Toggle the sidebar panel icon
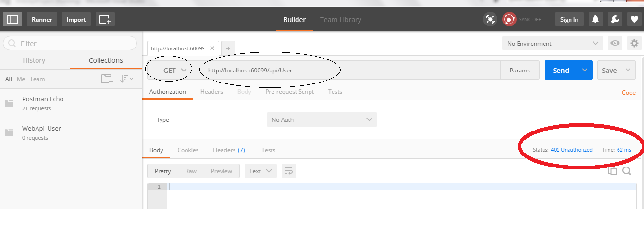The width and height of the screenshot is (644, 226). tap(13, 19)
